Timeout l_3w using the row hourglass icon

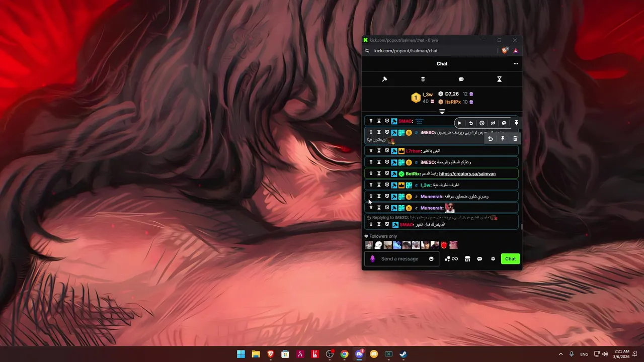379,185
